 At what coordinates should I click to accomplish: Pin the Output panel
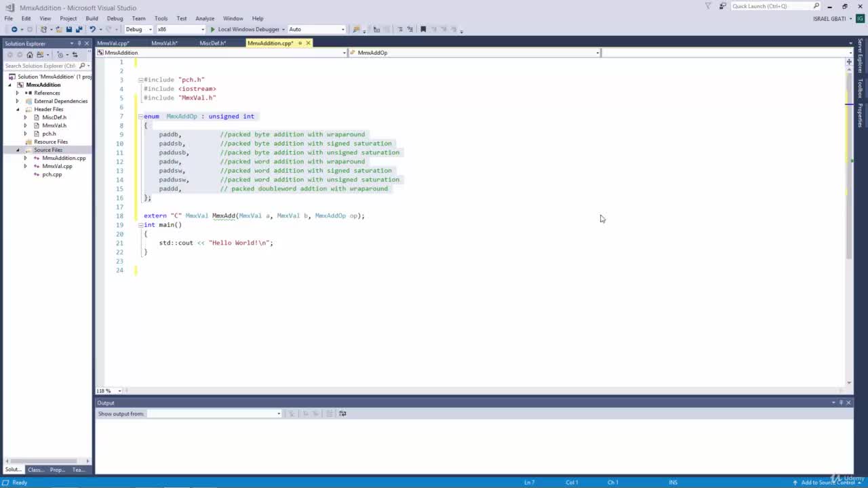841,403
